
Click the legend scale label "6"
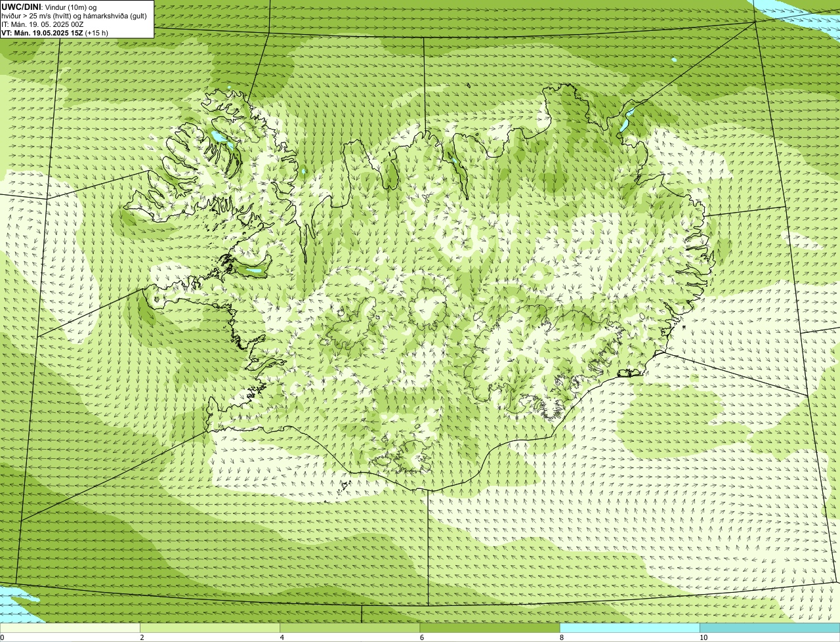pos(421,637)
